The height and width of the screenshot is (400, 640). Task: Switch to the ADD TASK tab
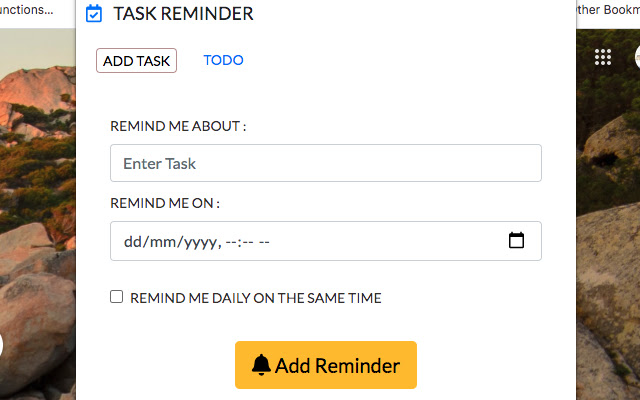pos(136,61)
